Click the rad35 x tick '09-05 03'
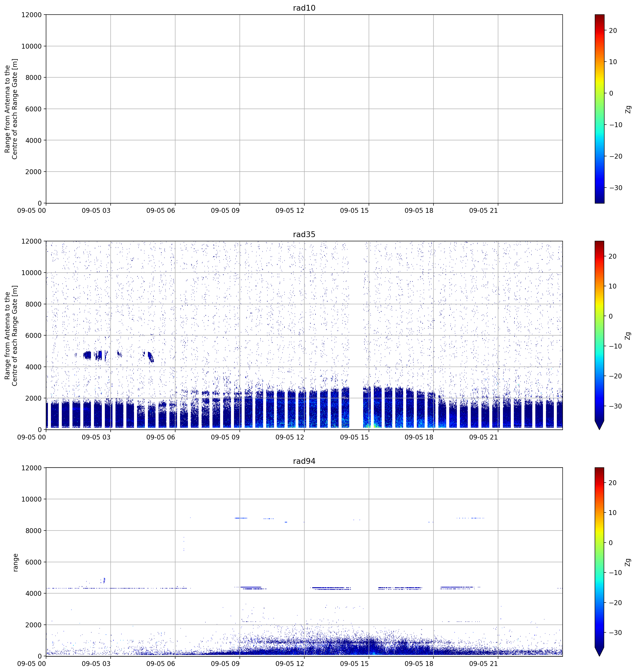Viewport: 636px width, 672px height. click(x=96, y=437)
